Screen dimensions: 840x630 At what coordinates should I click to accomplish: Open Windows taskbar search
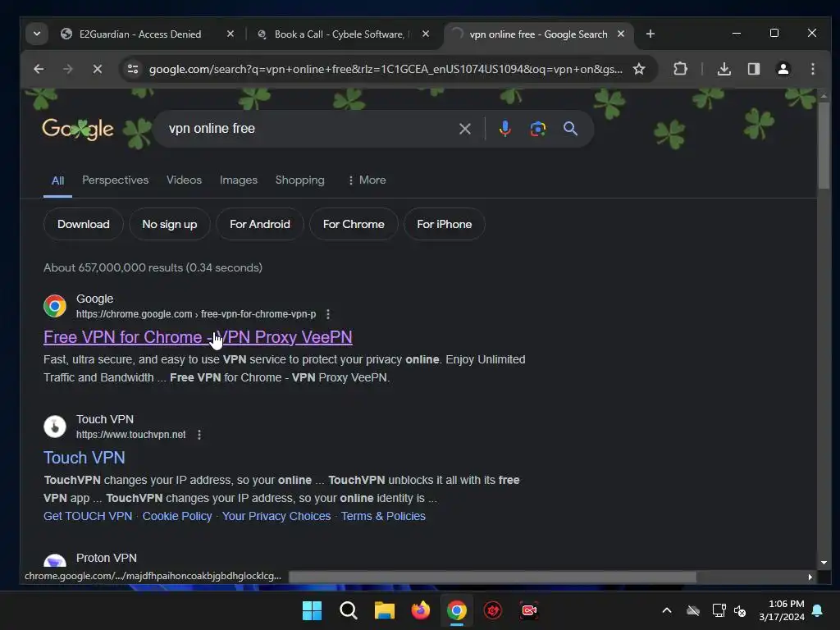pyautogui.click(x=348, y=610)
